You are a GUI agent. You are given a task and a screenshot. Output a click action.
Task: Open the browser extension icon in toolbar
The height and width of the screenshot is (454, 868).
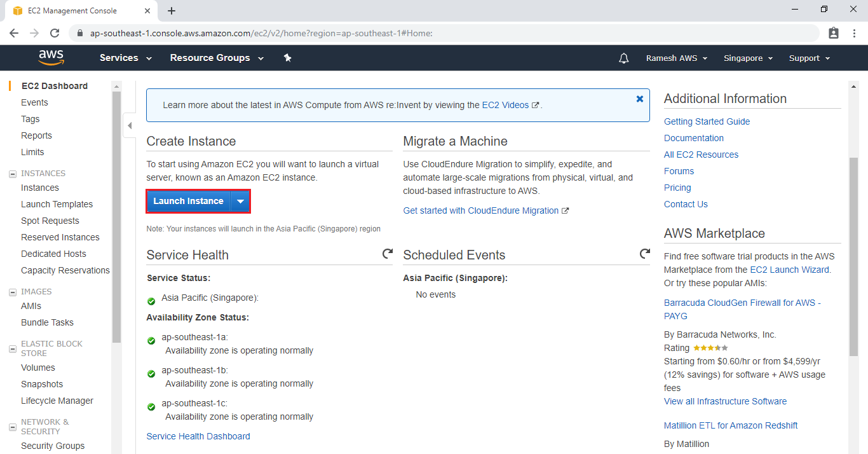point(834,33)
